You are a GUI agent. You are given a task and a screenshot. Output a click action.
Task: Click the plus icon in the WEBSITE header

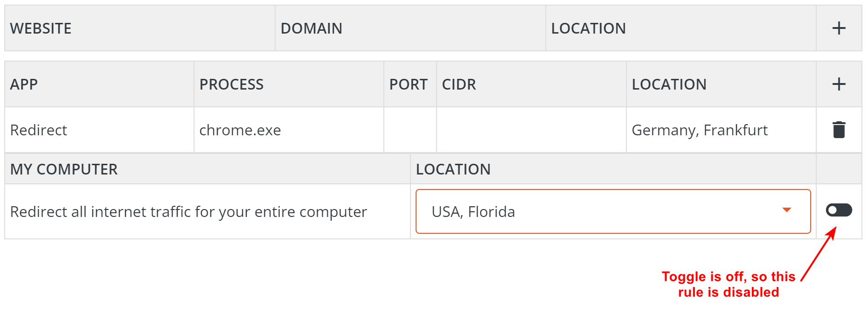(x=839, y=28)
